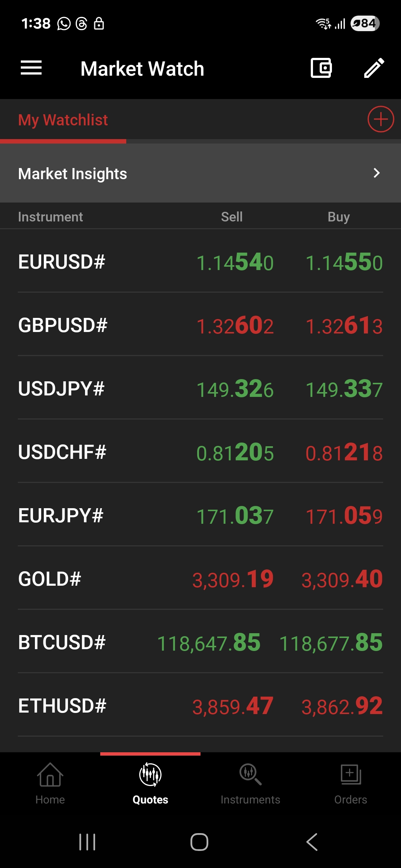The image size is (401, 868).
Task: Select the Quotes tab icon
Action: tap(150, 775)
